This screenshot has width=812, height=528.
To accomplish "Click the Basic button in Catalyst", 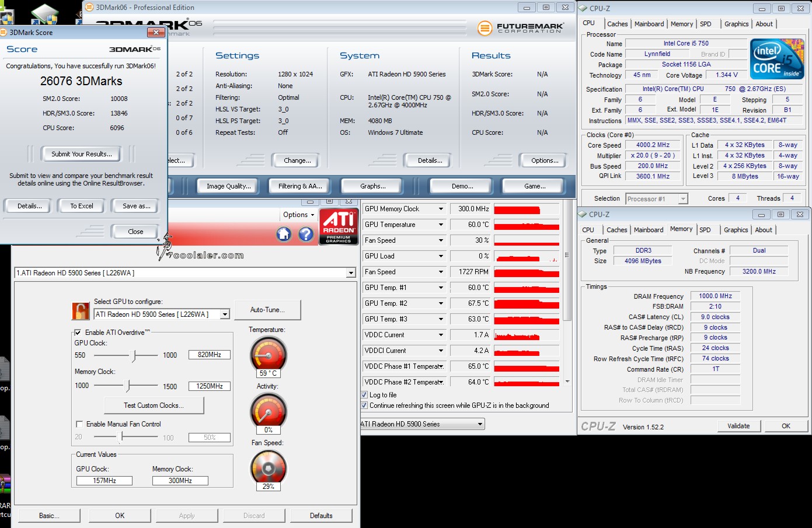I will point(49,516).
